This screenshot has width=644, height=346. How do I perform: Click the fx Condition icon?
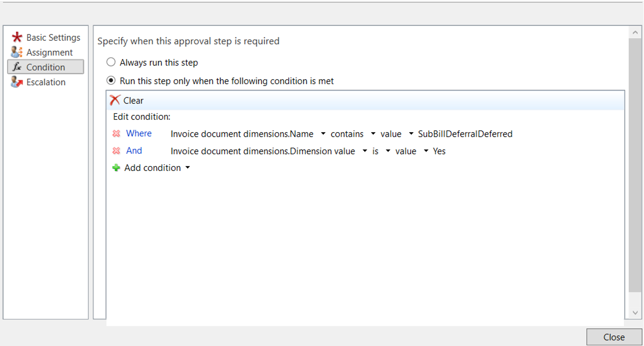[x=17, y=67]
